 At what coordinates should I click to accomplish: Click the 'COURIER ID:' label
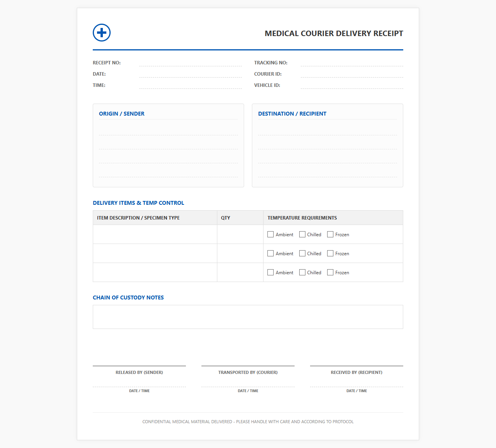[268, 74]
